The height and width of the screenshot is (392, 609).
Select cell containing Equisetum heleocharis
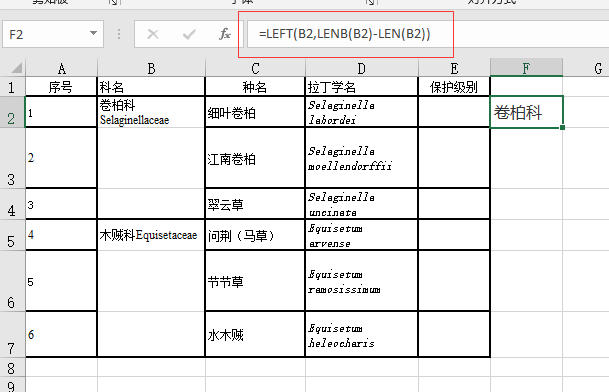pos(362,334)
